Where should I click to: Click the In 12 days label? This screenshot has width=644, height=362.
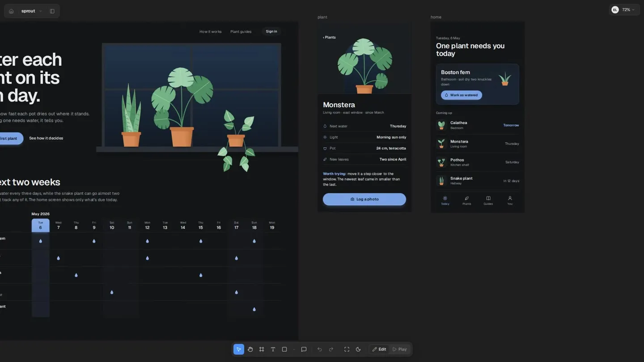pos(511,181)
